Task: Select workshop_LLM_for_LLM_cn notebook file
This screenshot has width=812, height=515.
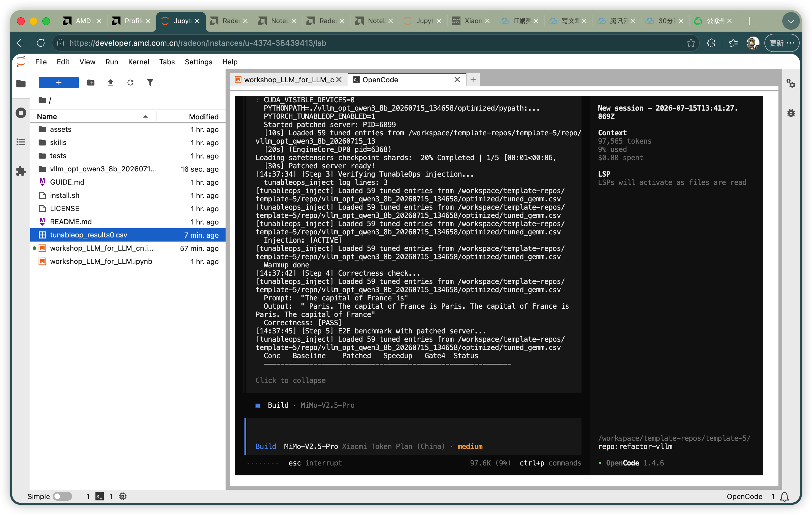Action: coord(128,248)
